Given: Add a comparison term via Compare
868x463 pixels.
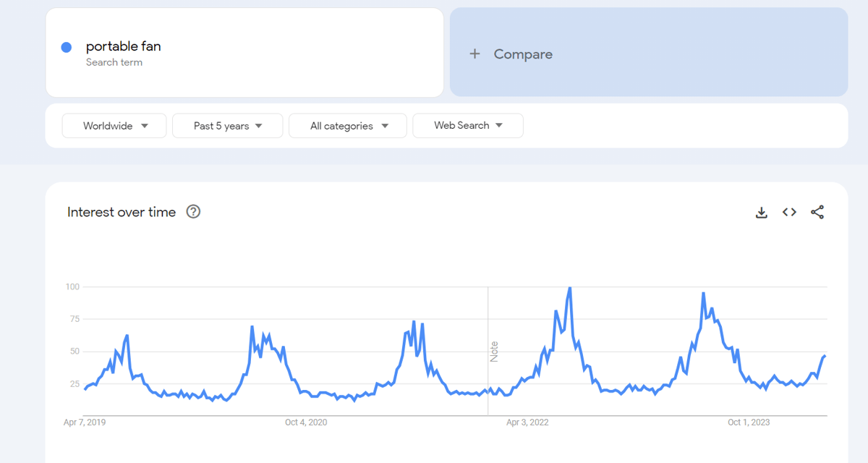Looking at the screenshot, I should click(649, 52).
